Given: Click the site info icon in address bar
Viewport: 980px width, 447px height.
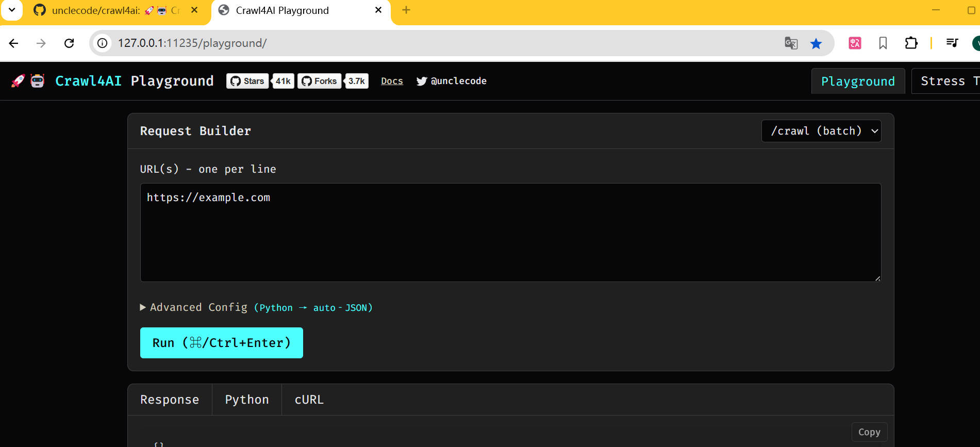Looking at the screenshot, I should tap(103, 43).
